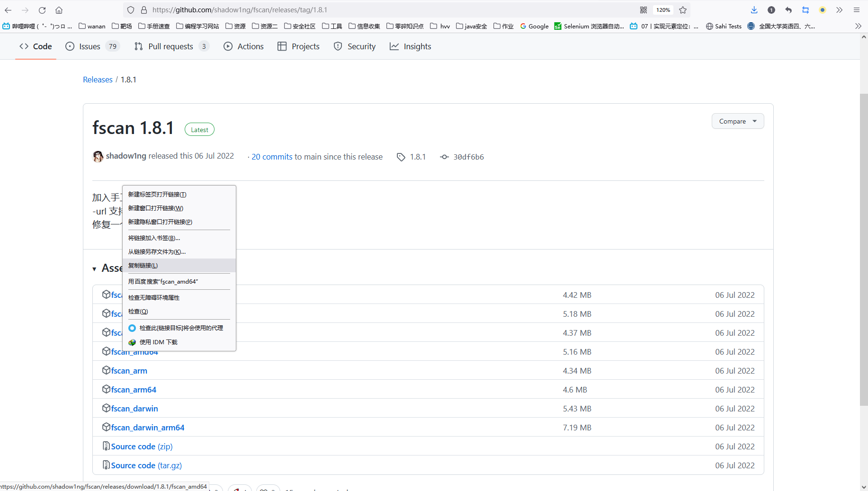
Task: Click package icon beside fscan_darwin
Action: pos(106,408)
